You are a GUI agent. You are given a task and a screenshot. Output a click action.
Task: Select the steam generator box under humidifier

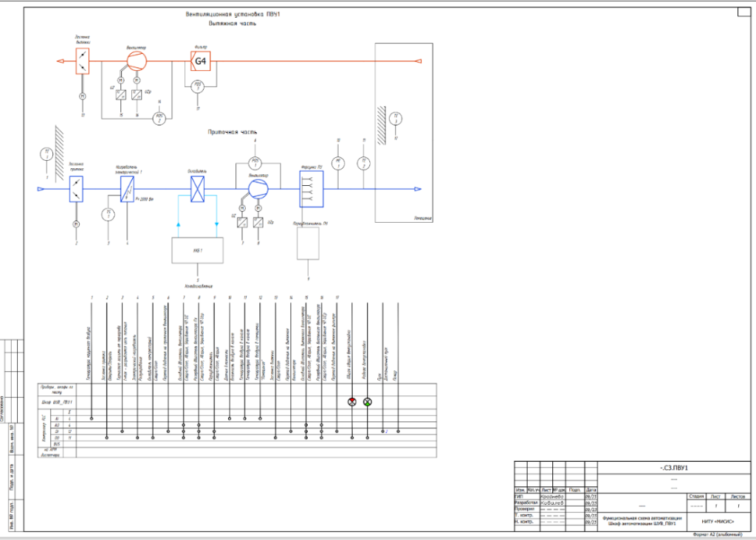(309, 243)
